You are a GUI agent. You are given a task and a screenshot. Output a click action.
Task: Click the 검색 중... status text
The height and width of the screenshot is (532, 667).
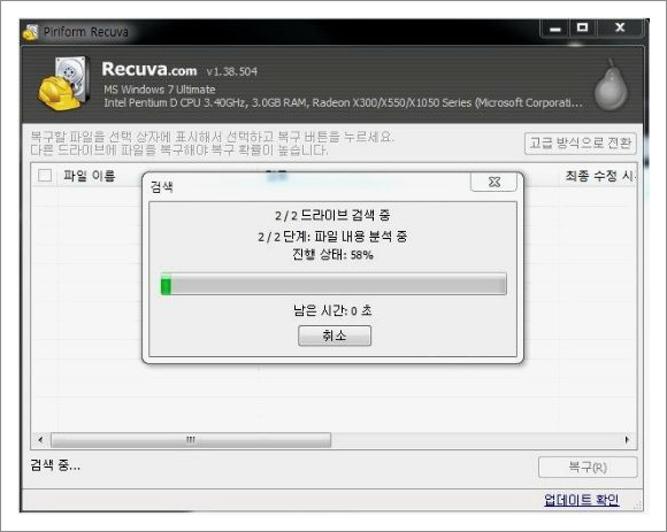tap(55, 465)
